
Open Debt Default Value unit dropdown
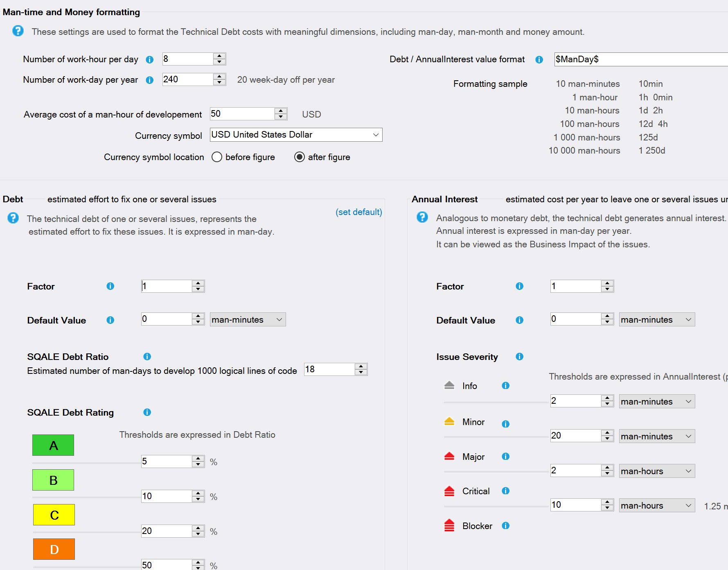tap(248, 320)
